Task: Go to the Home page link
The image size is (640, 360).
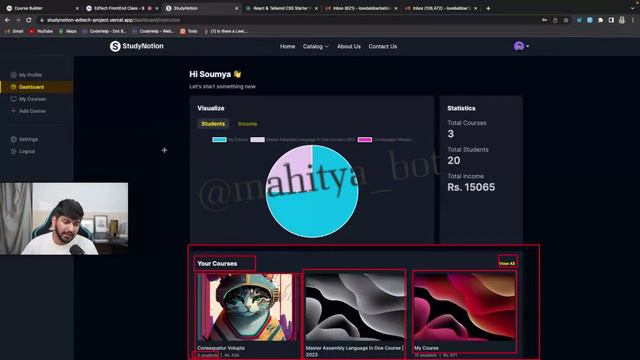Action: tap(287, 47)
